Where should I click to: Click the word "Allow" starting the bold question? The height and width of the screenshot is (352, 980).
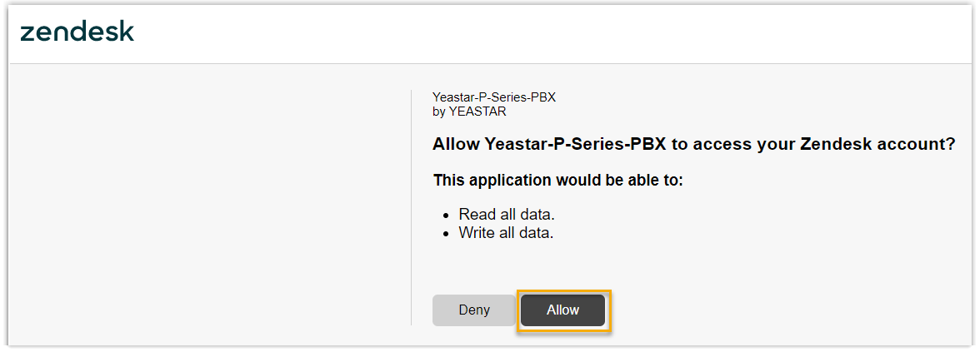click(x=456, y=144)
